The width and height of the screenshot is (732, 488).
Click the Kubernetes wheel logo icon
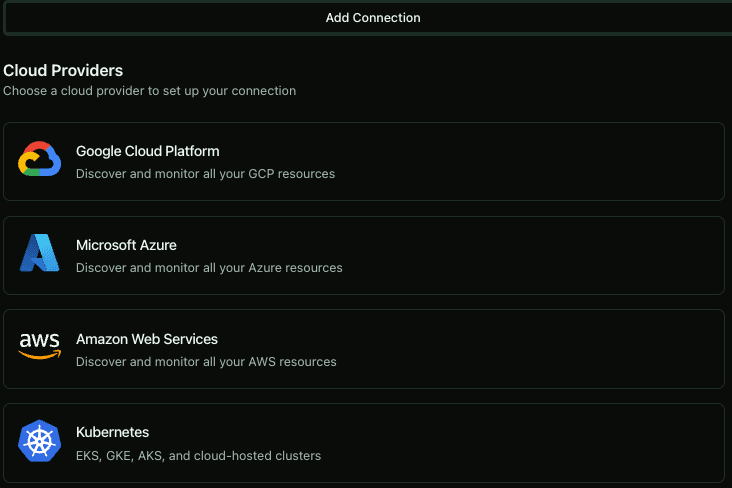pyautogui.click(x=40, y=441)
